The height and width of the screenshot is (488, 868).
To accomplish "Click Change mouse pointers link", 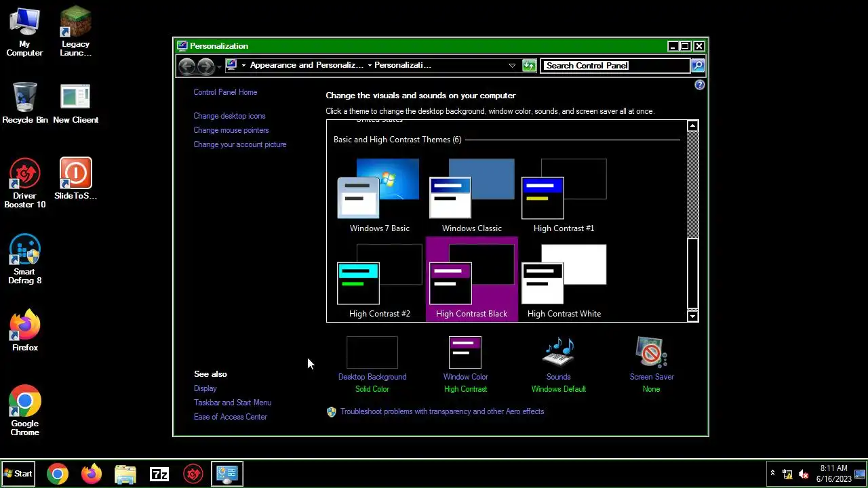I will click(x=231, y=130).
